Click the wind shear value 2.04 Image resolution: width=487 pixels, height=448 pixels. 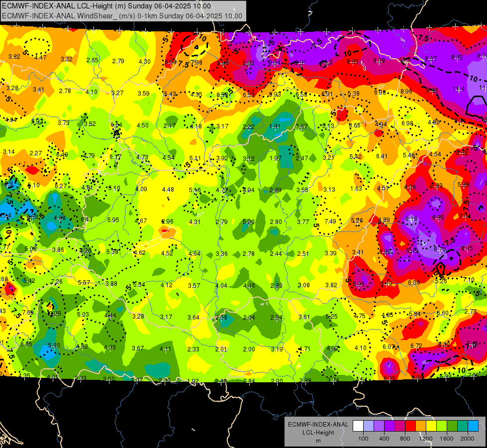(249, 318)
